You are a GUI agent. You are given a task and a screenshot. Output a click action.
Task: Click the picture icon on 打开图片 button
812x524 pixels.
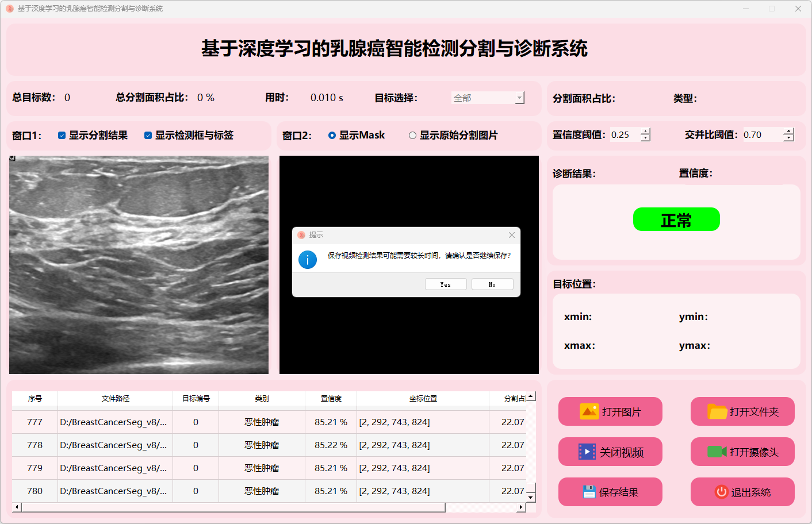589,411
